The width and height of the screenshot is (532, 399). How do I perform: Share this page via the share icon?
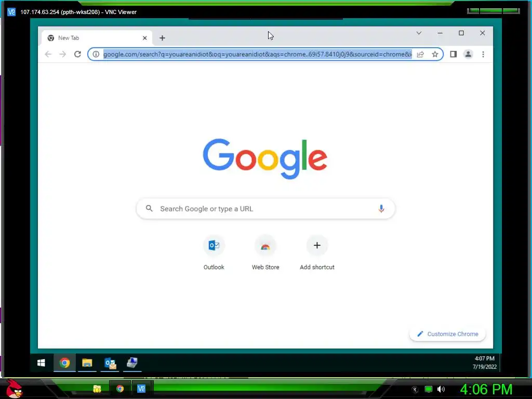420,54
